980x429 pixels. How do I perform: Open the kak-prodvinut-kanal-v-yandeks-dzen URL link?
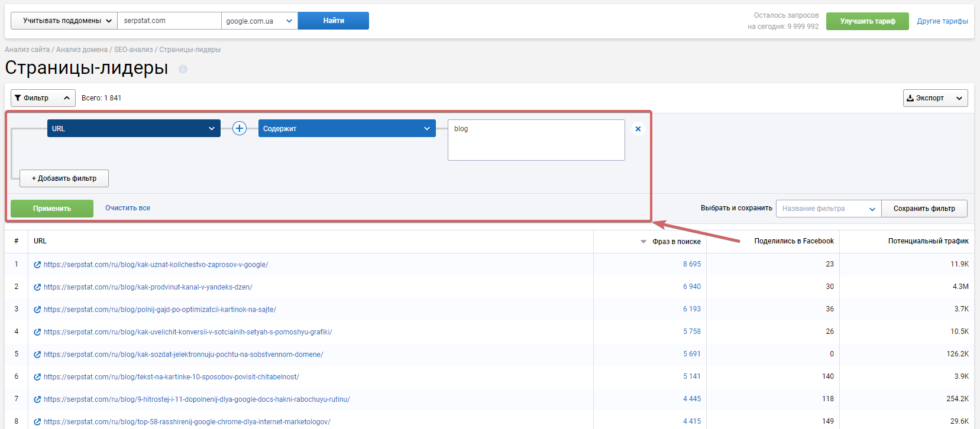pyautogui.click(x=148, y=287)
